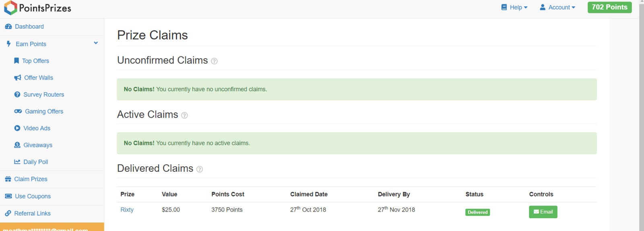Image resolution: width=644 pixels, height=231 pixels.
Task: Click the PointsPrizes hexagon logo
Action: click(10, 8)
